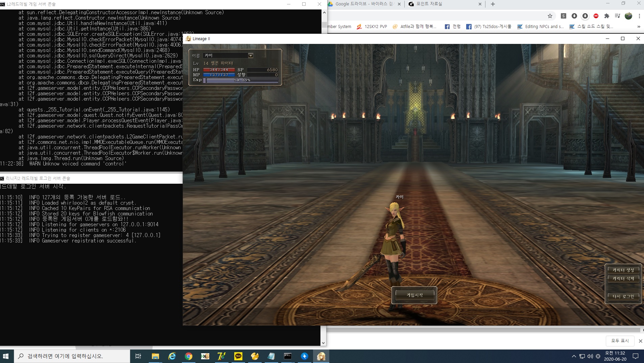Click the first download extension icon
This screenshot has height=363, width=644.
(574, 16)
